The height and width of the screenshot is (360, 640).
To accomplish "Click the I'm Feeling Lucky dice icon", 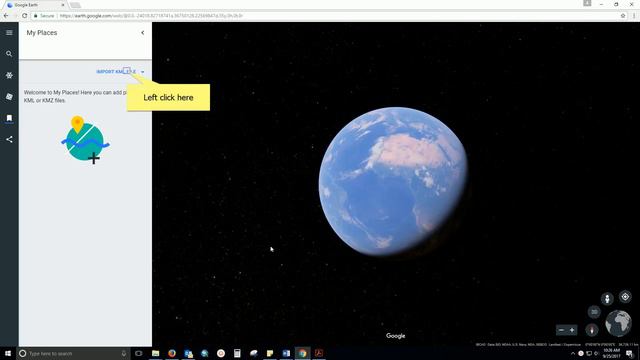I will point(9,97).
